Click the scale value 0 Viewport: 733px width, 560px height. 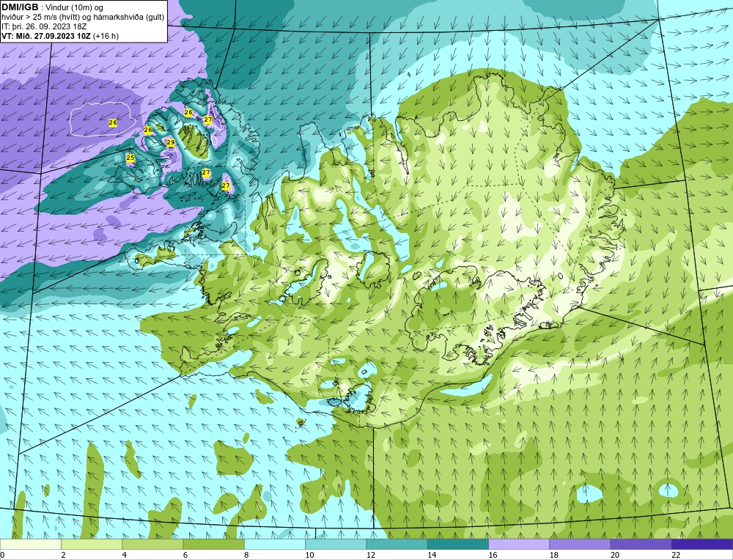[3, 555]
